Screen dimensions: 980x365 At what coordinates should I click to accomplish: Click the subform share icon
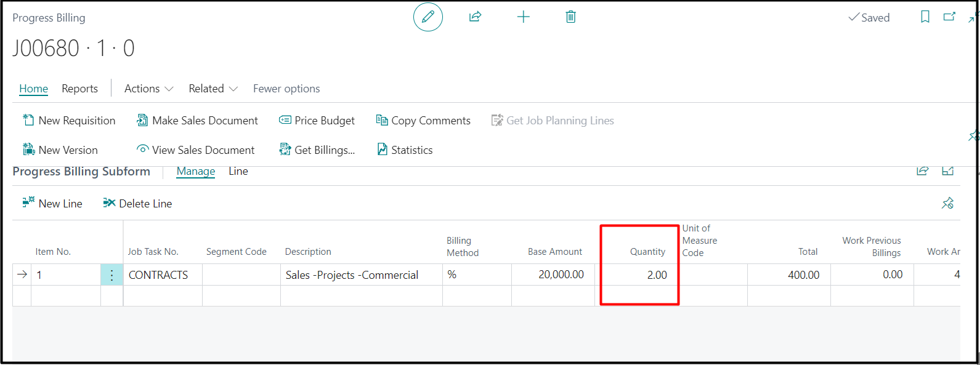tap(922, 171)
